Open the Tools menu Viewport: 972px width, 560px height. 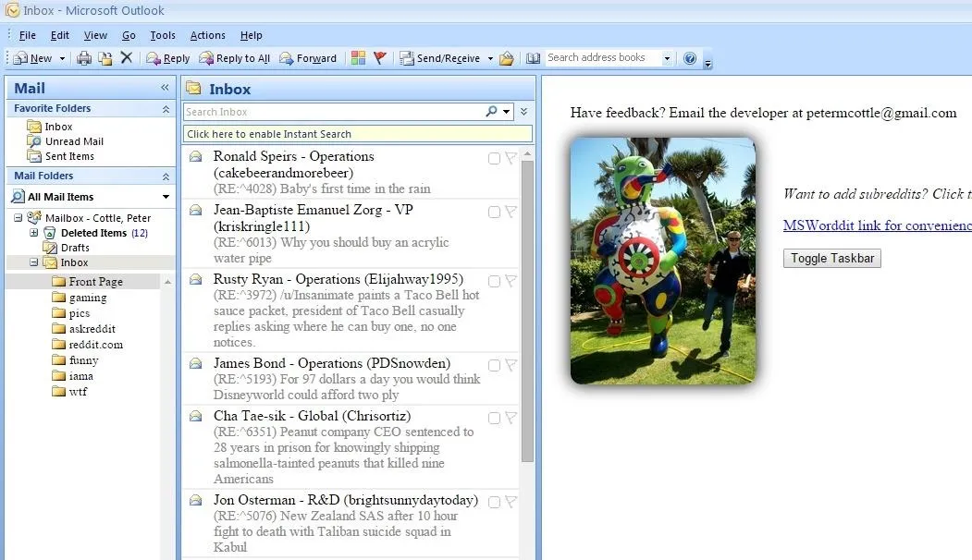pos(163,35)
